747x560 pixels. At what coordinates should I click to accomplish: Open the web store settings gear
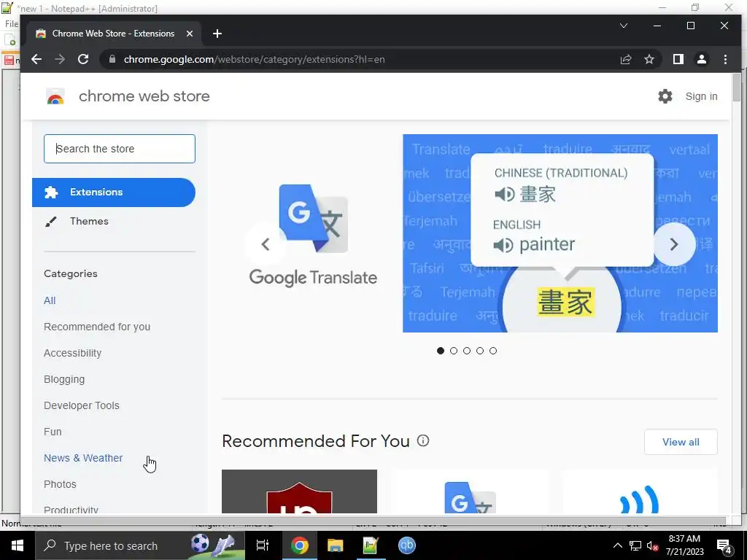(665, 96)
